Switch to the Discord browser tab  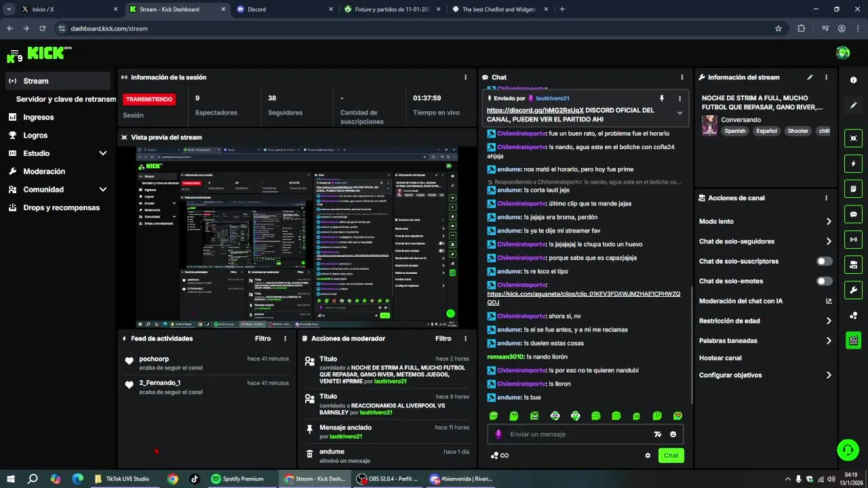[283, 9]
